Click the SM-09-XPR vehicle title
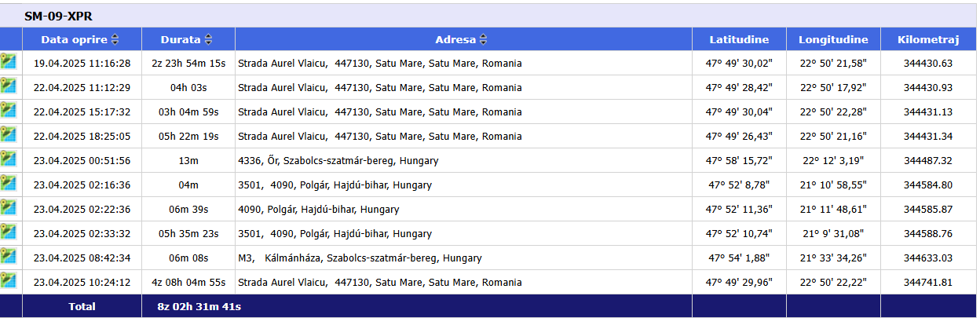Viewport: 980px width, 318px height. (x=59, y=16)
